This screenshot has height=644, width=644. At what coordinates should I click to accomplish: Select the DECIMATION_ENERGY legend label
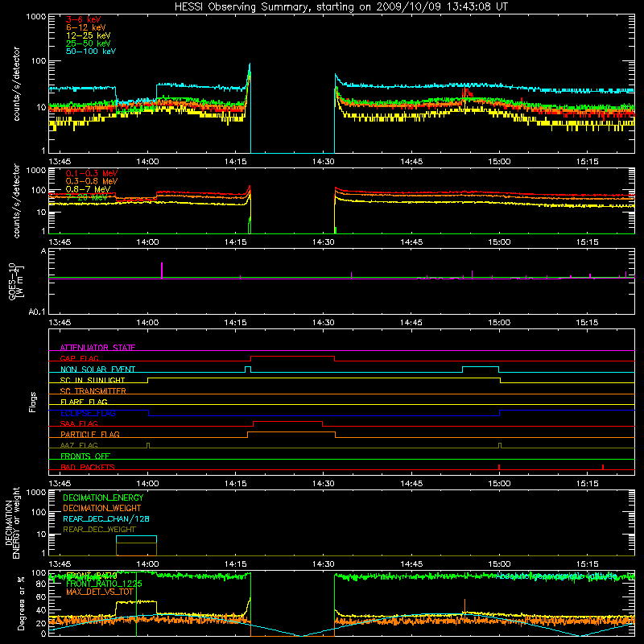pos(103,497)
